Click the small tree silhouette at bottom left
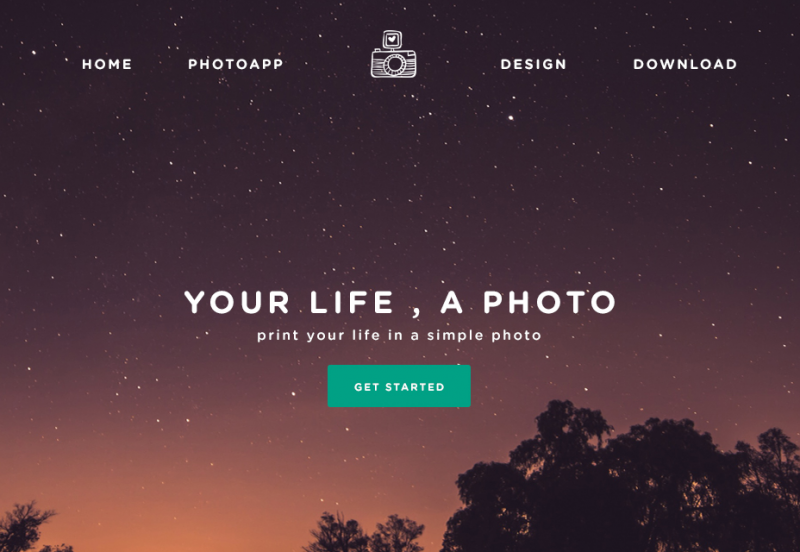 (x=26, y=527)
